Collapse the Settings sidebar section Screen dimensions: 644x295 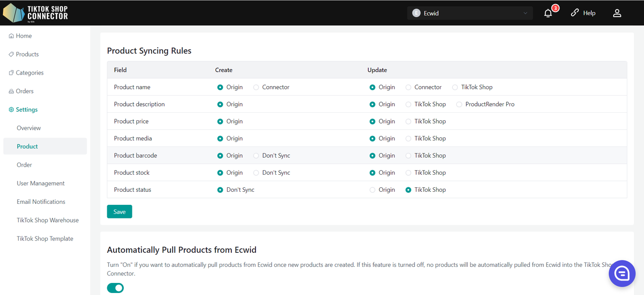pos(23,110)
